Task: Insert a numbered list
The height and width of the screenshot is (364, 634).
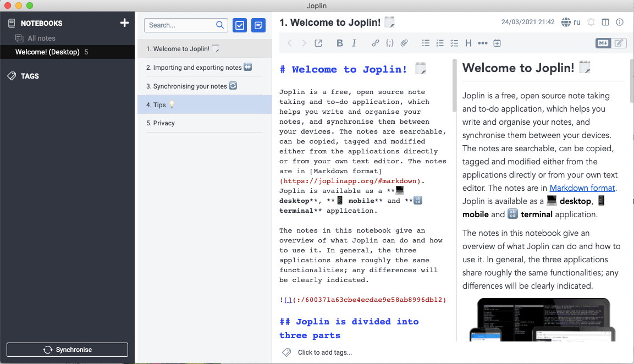Action: pos(440,43)
